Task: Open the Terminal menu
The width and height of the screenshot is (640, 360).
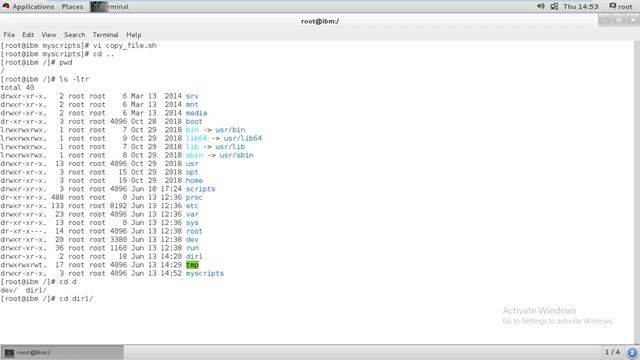Action: (x=105, y=35)
